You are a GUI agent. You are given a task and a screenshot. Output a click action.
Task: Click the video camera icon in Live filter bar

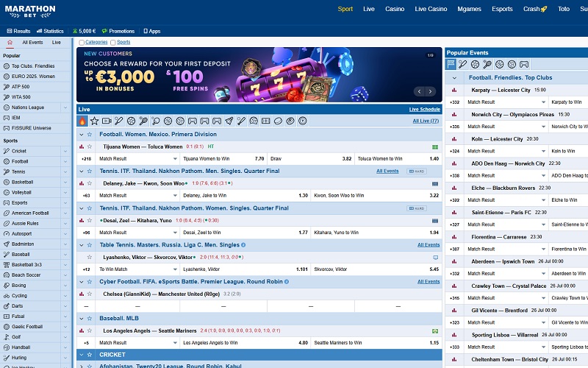(107, 121)
